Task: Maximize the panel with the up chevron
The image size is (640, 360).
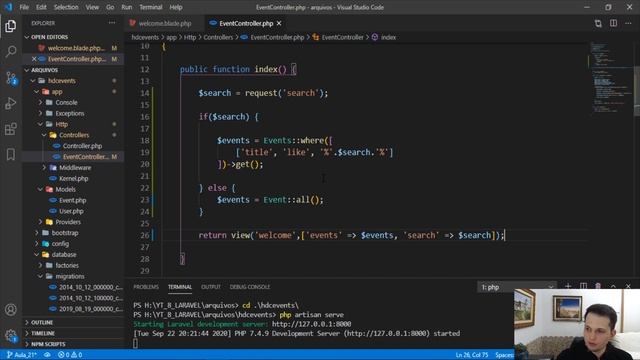Action: (613, 286)
